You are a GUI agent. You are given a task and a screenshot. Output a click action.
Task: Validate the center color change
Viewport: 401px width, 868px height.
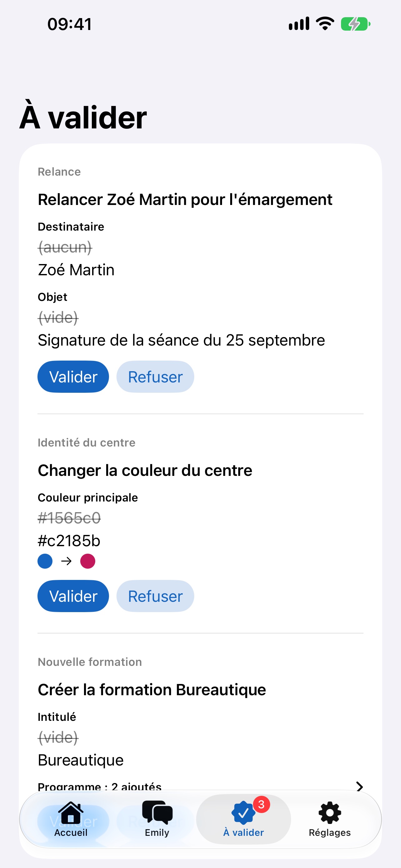coord(73,596)
